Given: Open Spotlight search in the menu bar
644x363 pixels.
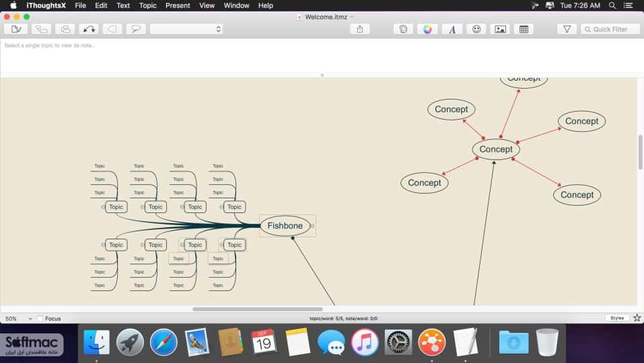Looking at the screenshot, I should (x=612, y=5).
